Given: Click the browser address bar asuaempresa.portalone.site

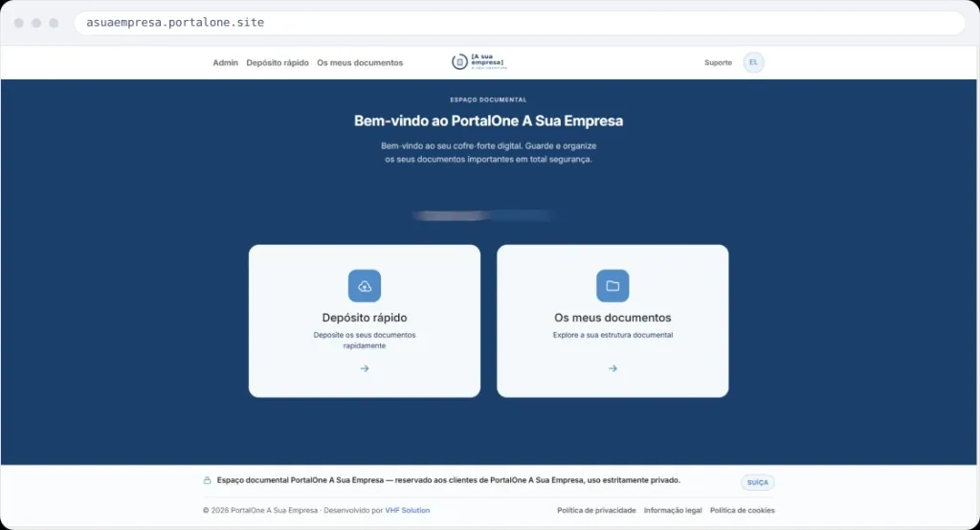Looking at the screenshot, I should click(520, 23).
